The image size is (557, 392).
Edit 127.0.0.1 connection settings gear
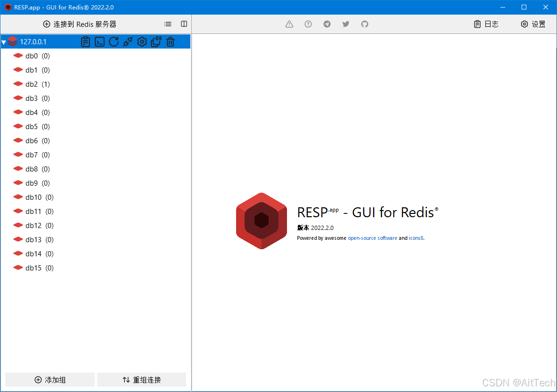pyautogui.click(x=142, y=42)
